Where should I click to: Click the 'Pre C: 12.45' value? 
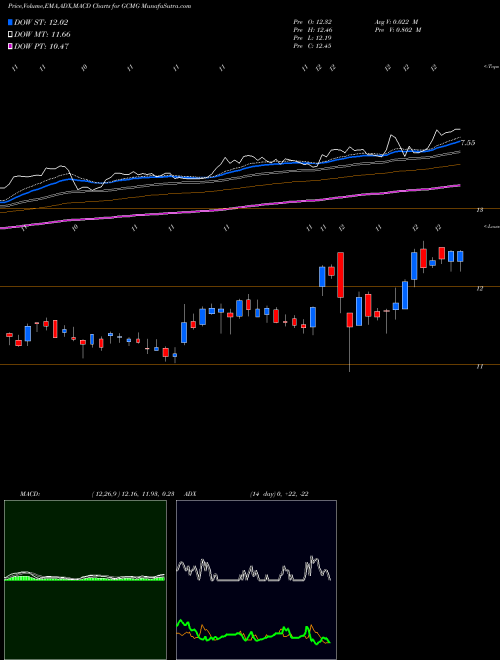(312, 46)
